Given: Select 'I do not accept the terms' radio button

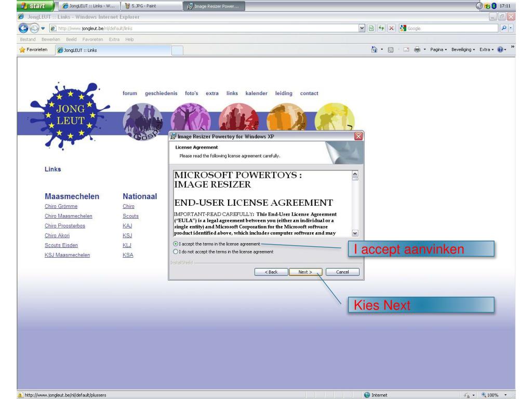Looking at the screenshot, I should click(176, 252).
